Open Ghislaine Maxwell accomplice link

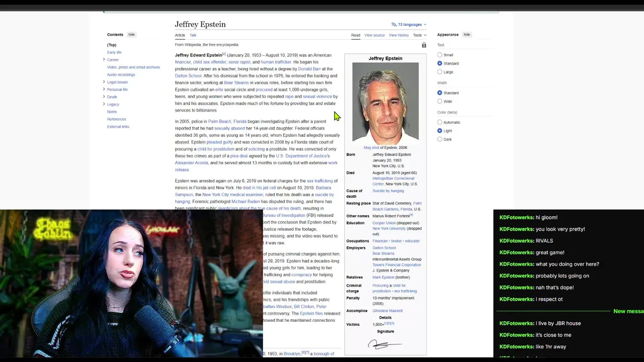click(x=387, y=311)
